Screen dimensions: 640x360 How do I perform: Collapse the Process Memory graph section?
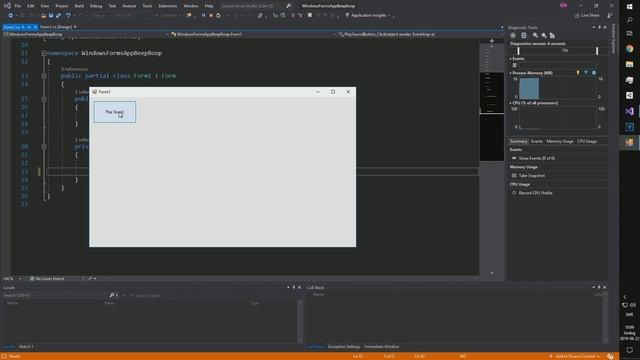tap(511, 73)
